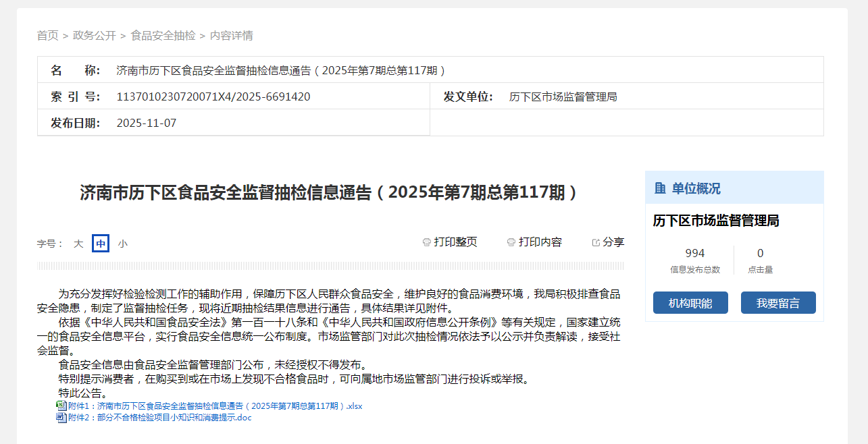Click the 我要留言 button
The image size is (868, 444).
coord(778,303)
